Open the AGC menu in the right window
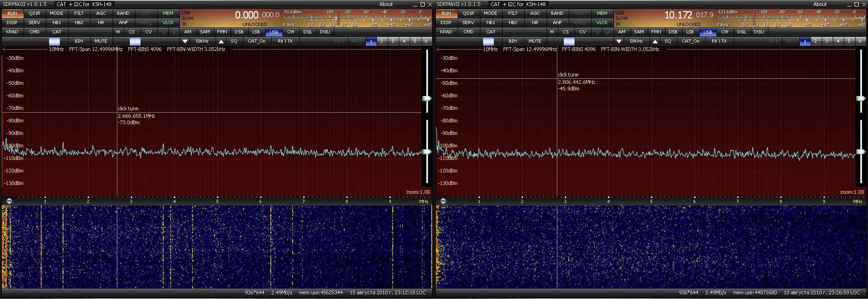Image resolution: width=868 pixels, height=299 pixels. (x=535, y=13)
